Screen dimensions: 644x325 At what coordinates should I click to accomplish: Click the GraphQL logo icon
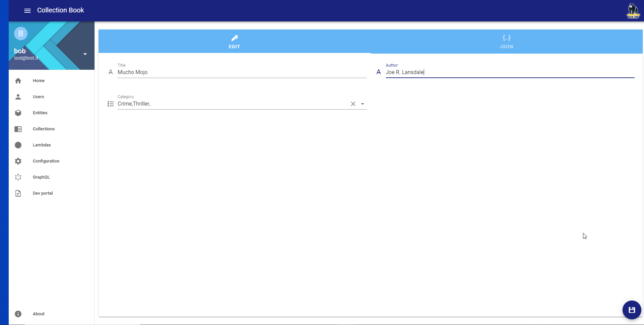(18, 177)
